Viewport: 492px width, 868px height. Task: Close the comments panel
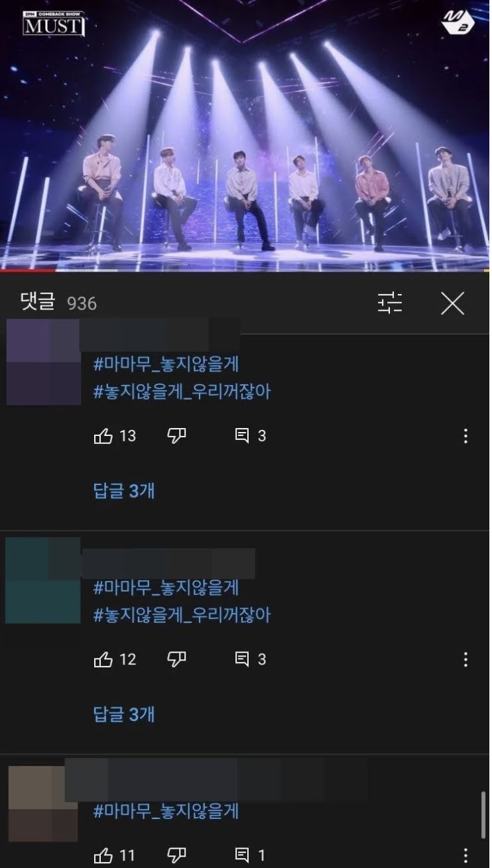(x=452, y=303)
